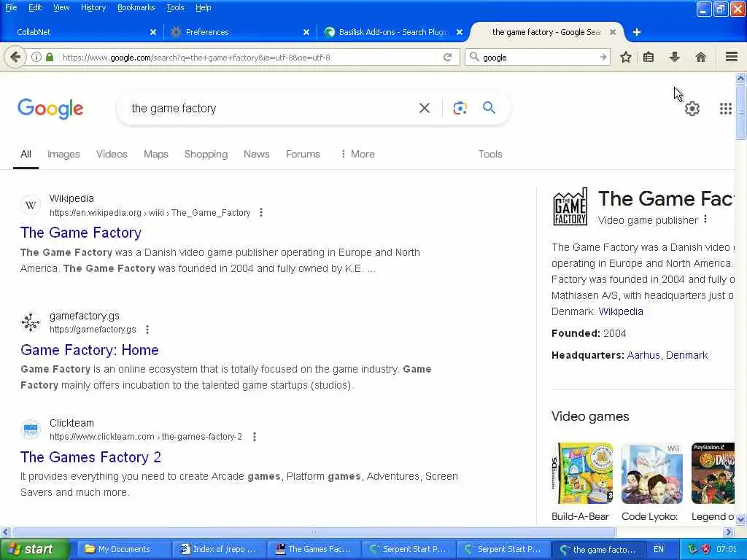
Task: Select the Videos search filter
Action: [x=112, y=154]
